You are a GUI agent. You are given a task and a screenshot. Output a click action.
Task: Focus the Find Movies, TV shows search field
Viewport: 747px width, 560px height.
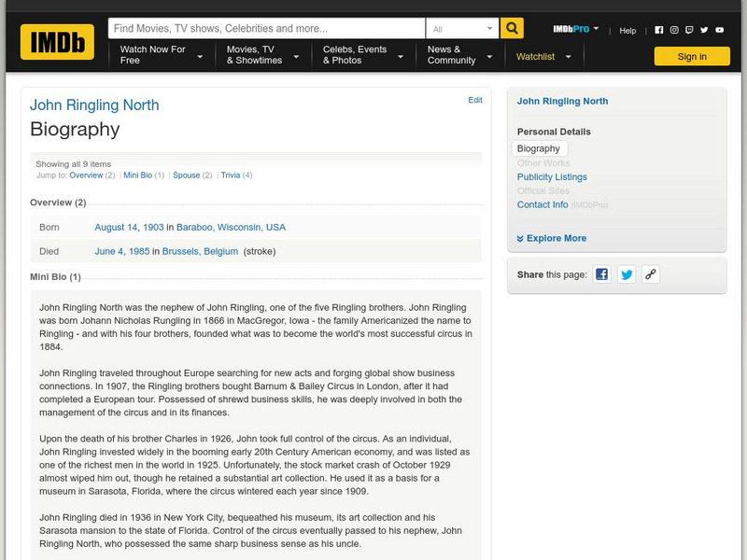266,29
